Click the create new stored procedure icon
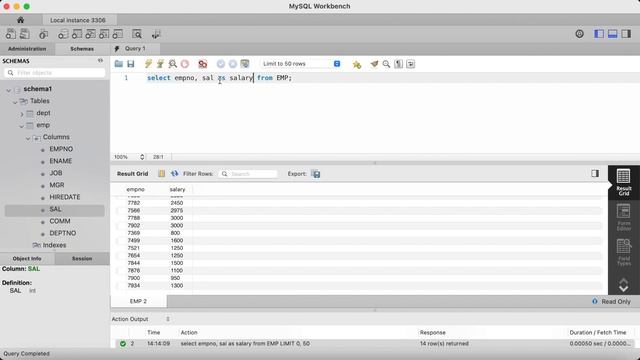 (104, 34)
